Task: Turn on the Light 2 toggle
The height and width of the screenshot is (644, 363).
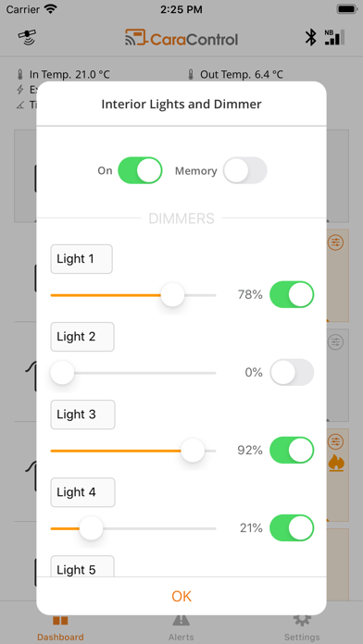Action: click(292, 372)
